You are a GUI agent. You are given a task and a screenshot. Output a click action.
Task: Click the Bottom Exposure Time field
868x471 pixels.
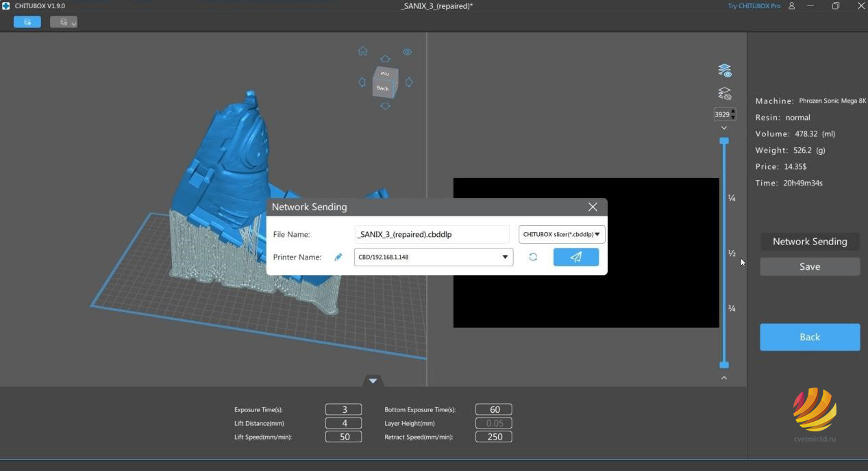(x=494, y=409)
